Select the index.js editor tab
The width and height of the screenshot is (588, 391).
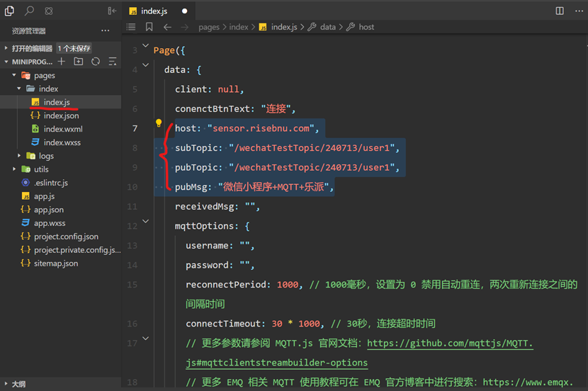[x=159, y=11]
